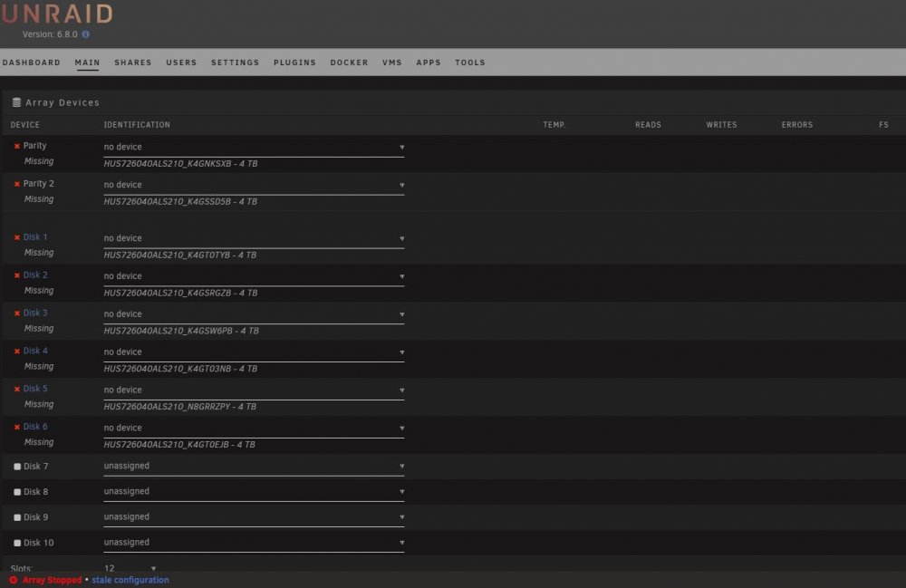Click the Reads column header

tap(648, 125)
